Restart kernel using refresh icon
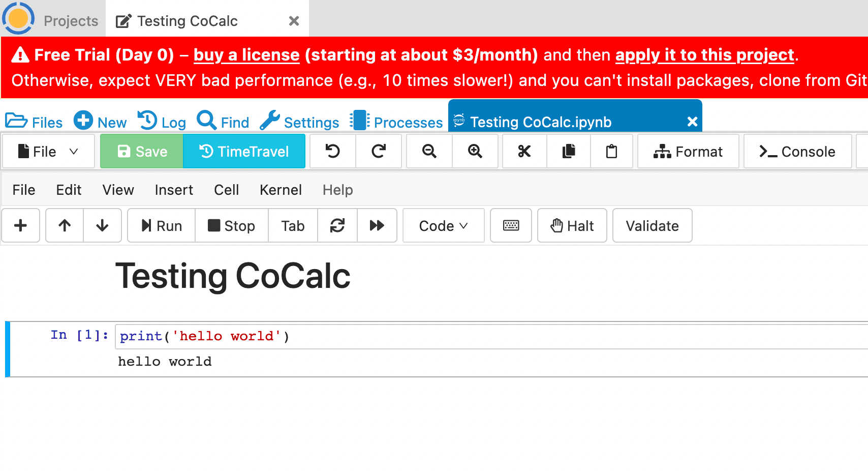 [x=337, y=225]
